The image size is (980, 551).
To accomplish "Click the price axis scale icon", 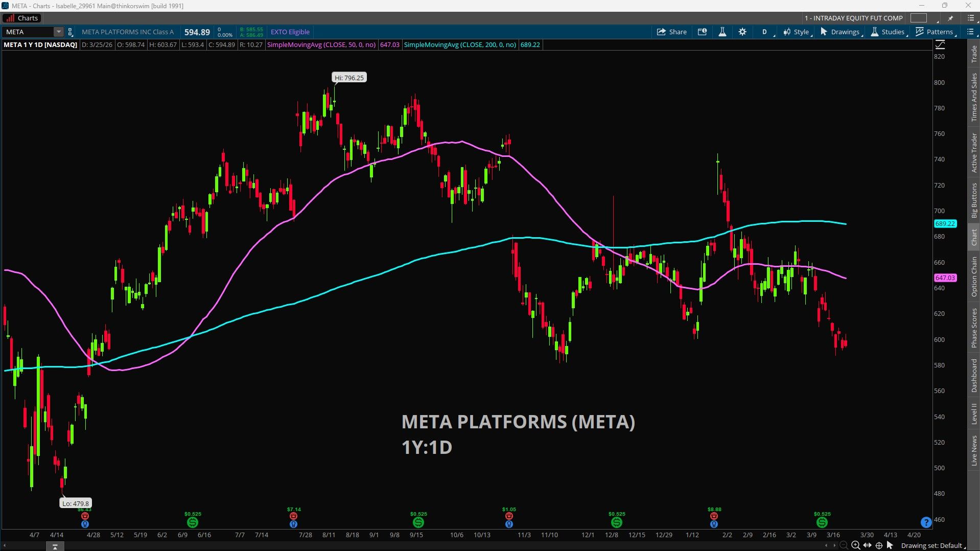I will (940, 44).
